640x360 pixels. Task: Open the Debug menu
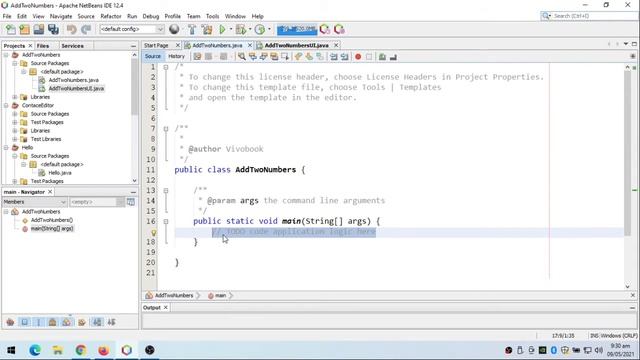(150, 16)
